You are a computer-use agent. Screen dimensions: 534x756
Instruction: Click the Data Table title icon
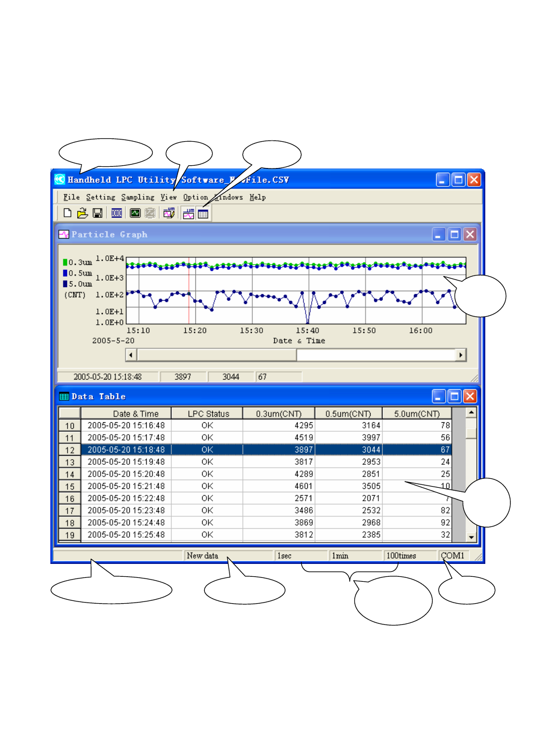pyautogui.click(x=64, y=396)
